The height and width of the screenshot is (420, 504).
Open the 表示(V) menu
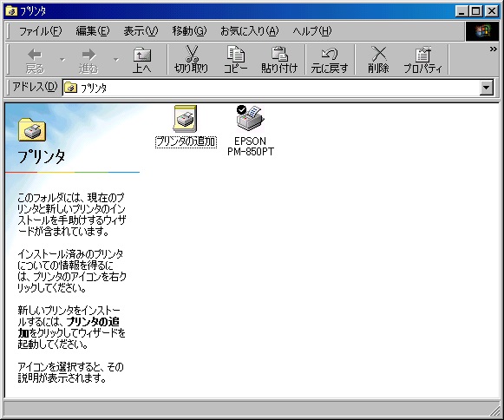141,31
